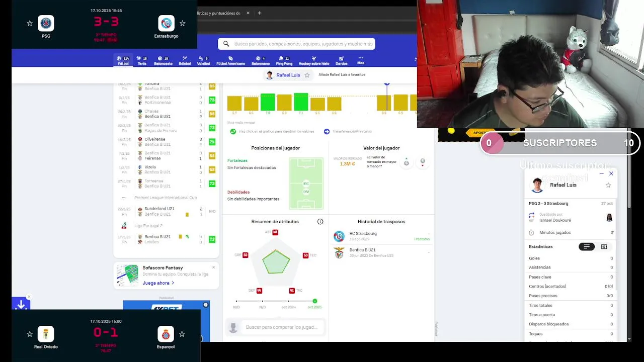Switch popup statistics to pitch view
This screenshot has width=644, height=362.
604,246
